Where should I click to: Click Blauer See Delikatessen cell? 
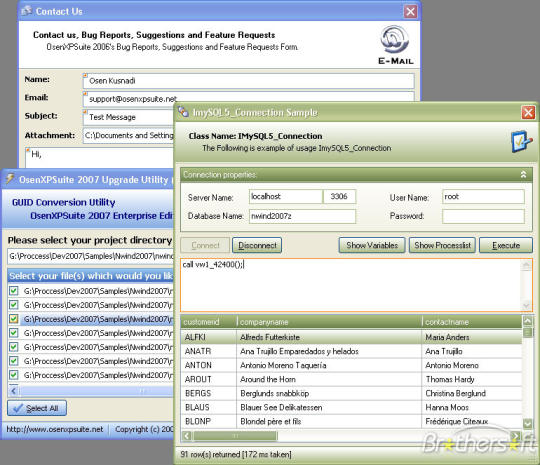pyautogui.click(x=329, y=407)
